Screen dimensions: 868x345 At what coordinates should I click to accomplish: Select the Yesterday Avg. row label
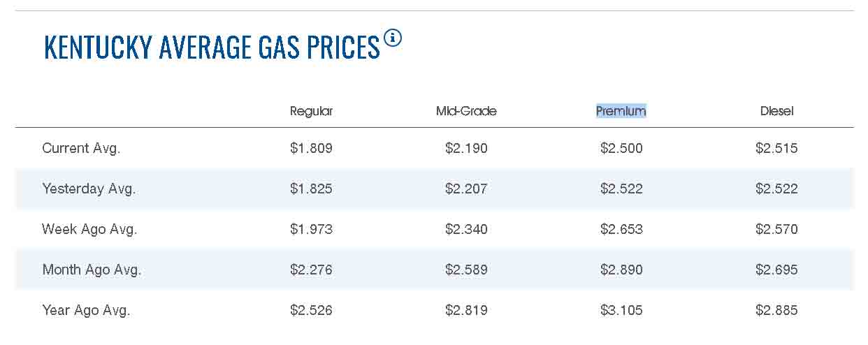[89, 189]
